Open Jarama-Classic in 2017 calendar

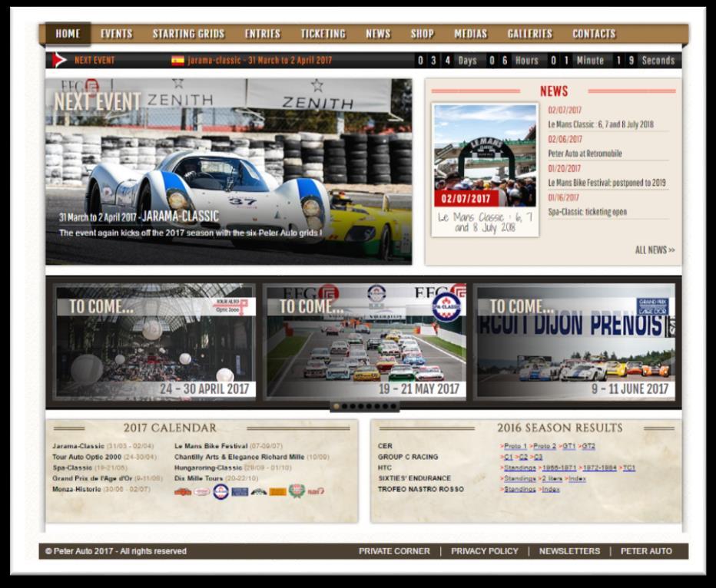(78, 446)
